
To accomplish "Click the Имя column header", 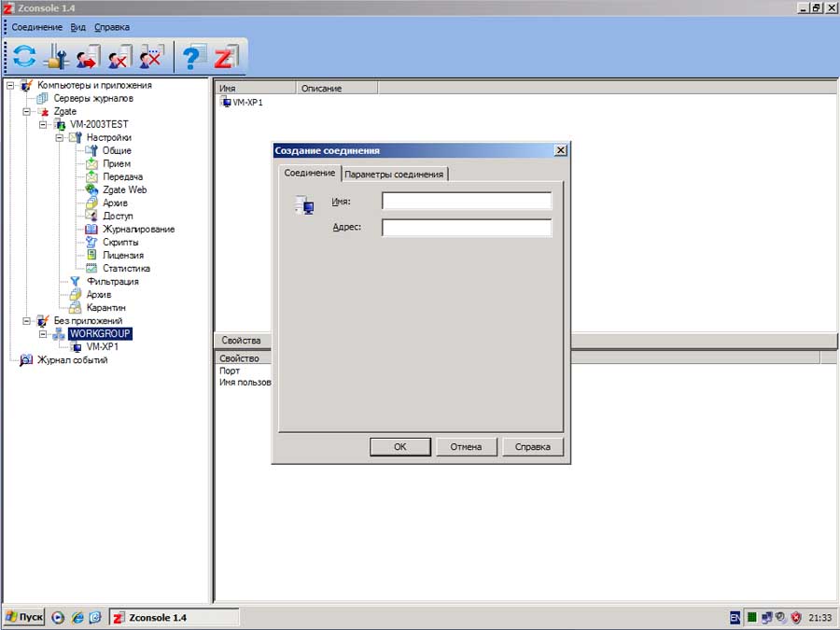I will click(256, 88).
